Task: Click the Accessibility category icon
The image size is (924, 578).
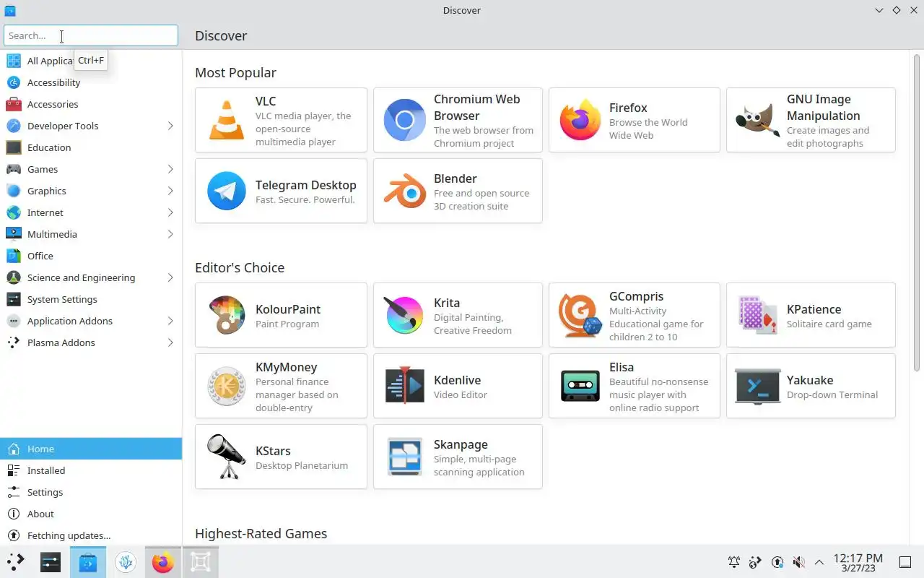Action: tap(14, 82)
